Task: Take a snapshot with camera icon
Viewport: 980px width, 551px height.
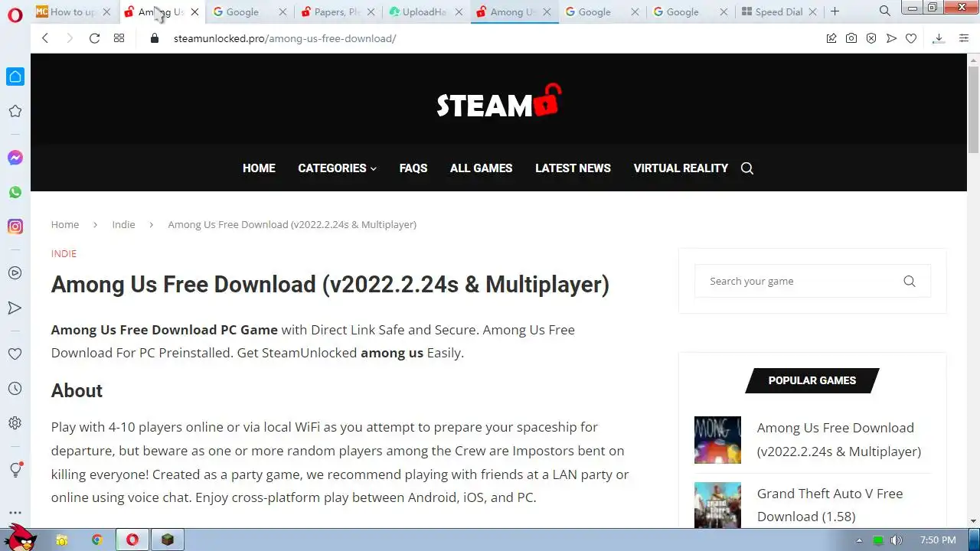Action: tap(851, 38)
